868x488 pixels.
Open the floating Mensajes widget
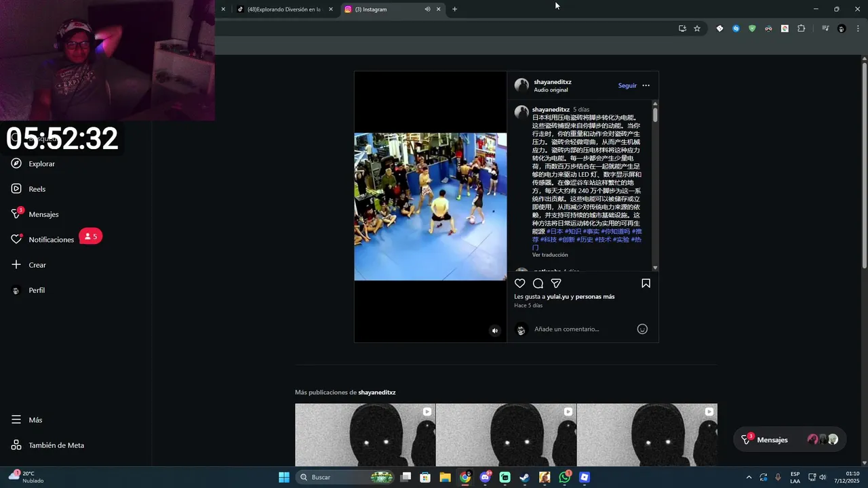tap(790, 440)
